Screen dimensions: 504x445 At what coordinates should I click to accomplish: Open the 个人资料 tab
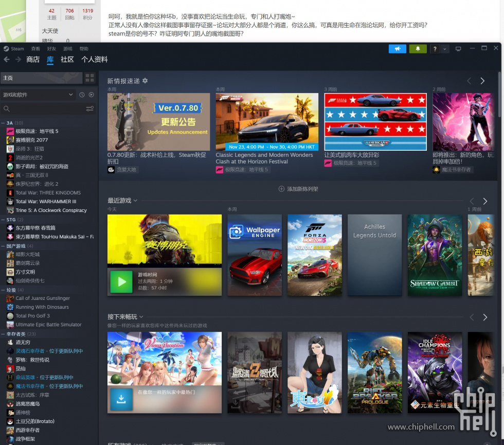pyautogui.click(x=94, y=60)
